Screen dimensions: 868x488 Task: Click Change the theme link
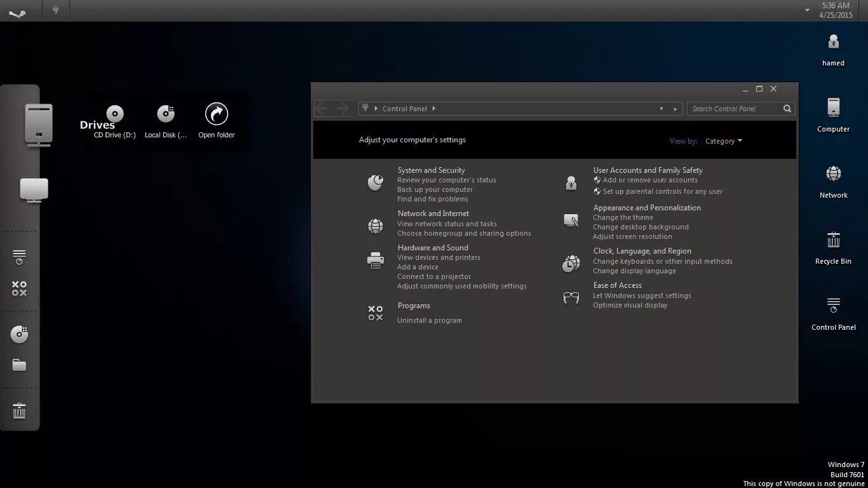pos(623,217)
